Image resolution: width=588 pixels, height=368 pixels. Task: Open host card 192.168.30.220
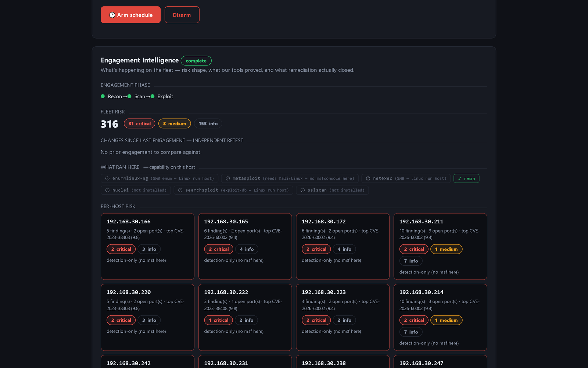point(147,317)
